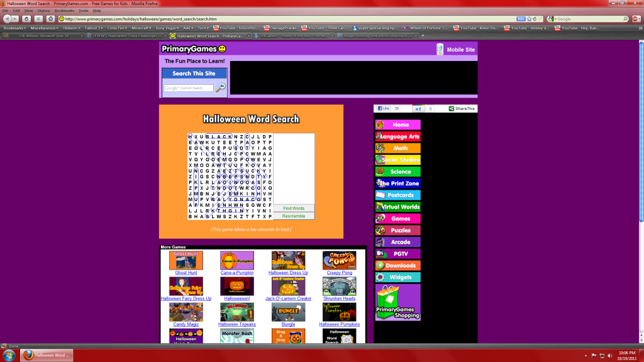Expand the Minecraft bookmarks folder dropdown
This screenshot has height=362, width=644.
tap(141, 28)
